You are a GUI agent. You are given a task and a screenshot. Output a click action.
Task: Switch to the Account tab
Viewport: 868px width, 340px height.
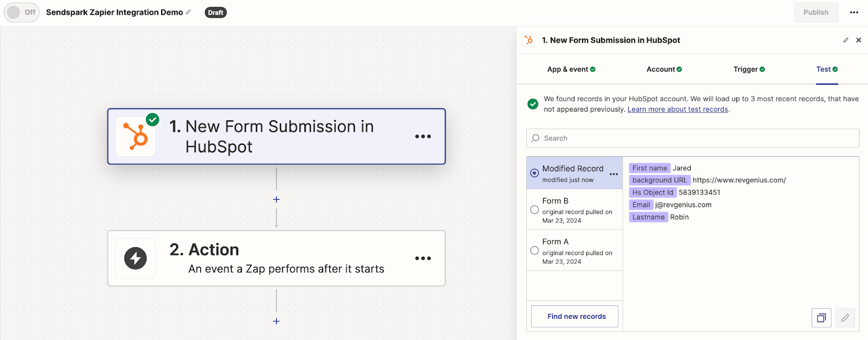[x=664, y=69]
